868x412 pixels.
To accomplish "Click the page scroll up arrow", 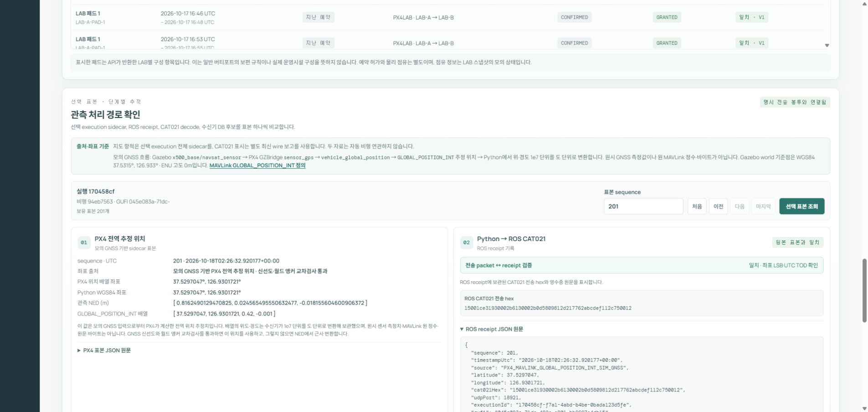I will (x=864, y=4).
